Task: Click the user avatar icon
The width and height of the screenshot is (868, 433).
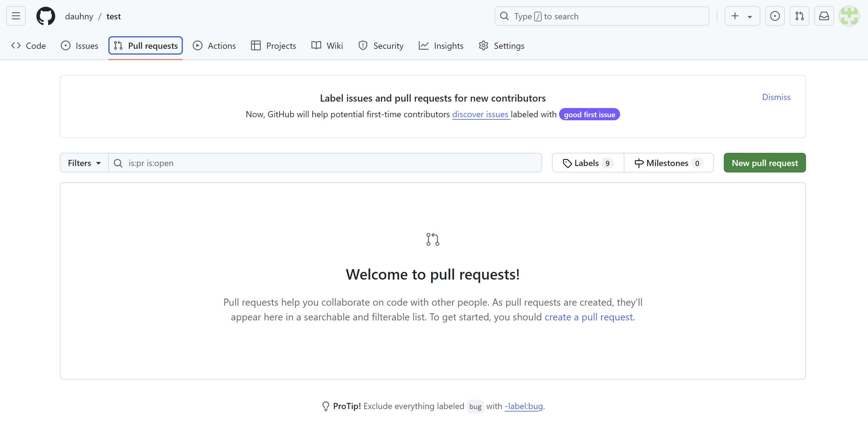Action: coord(849,16)
